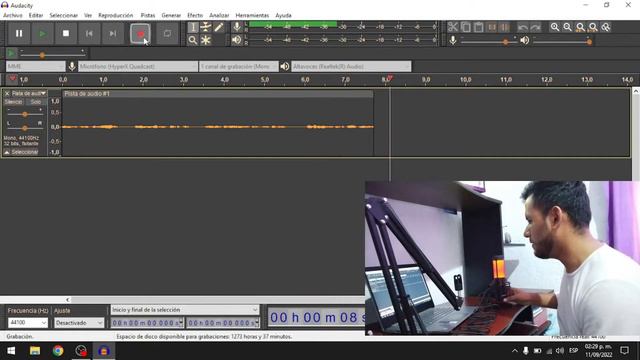Click the Copy icon
This screenshot has height=360, width=640.
(466, 27)
